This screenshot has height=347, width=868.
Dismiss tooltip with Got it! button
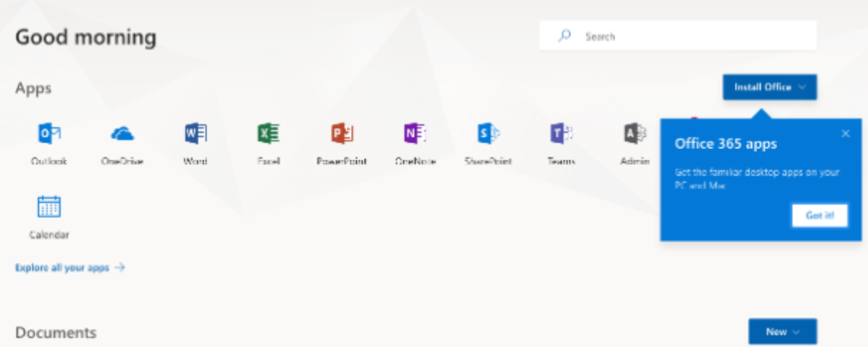tap(819, 216)
